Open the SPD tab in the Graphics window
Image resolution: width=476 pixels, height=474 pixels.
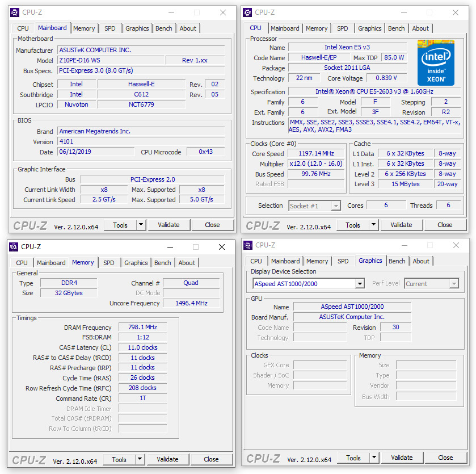point(343,261)
